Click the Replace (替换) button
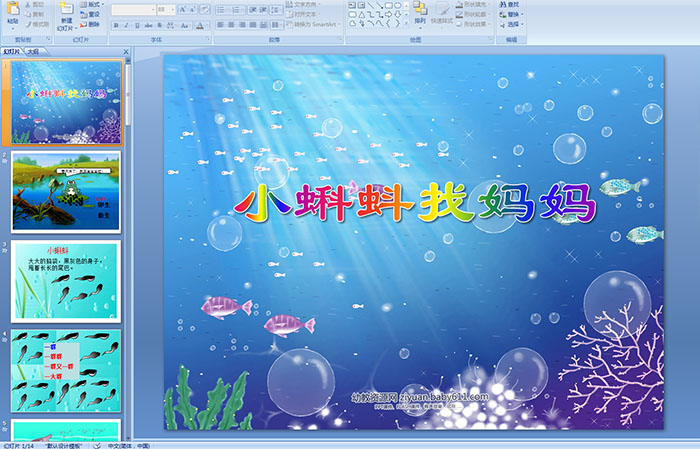This screenshot has height=449, width=700. click(x=512, y=15)
